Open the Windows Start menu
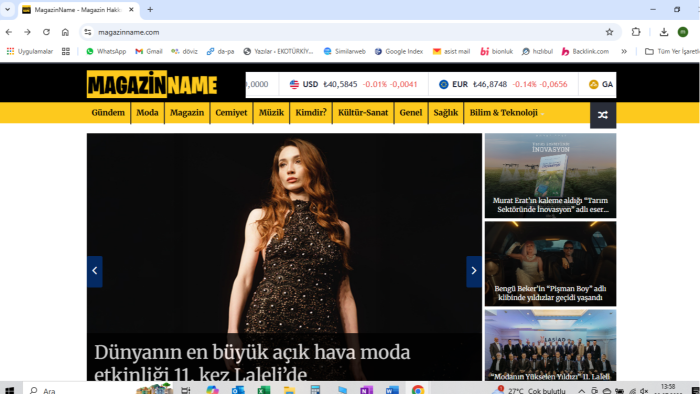 pos(9,390)
